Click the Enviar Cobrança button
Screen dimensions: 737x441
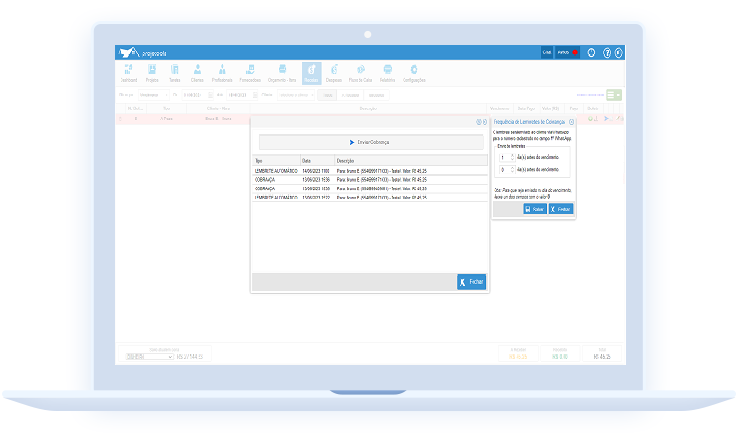[x=370, y=142]
